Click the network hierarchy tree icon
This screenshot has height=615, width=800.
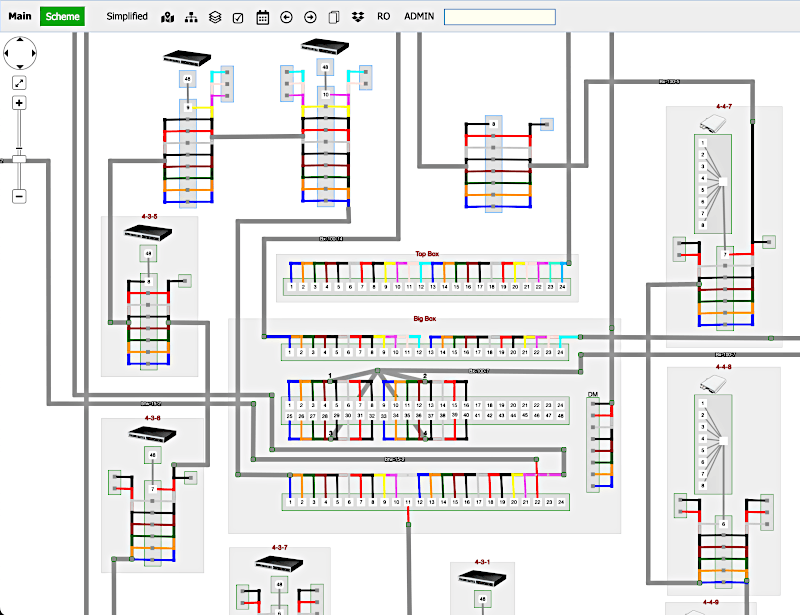190,17
